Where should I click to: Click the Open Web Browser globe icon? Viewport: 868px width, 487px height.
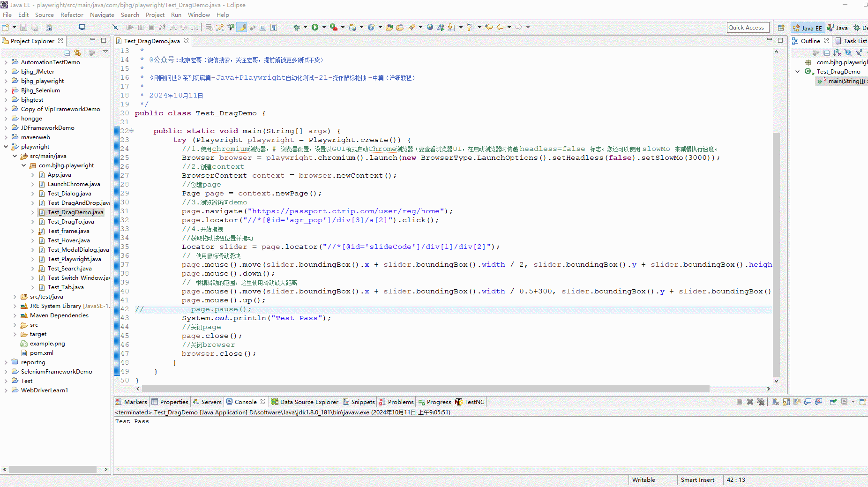coord(430,27)
